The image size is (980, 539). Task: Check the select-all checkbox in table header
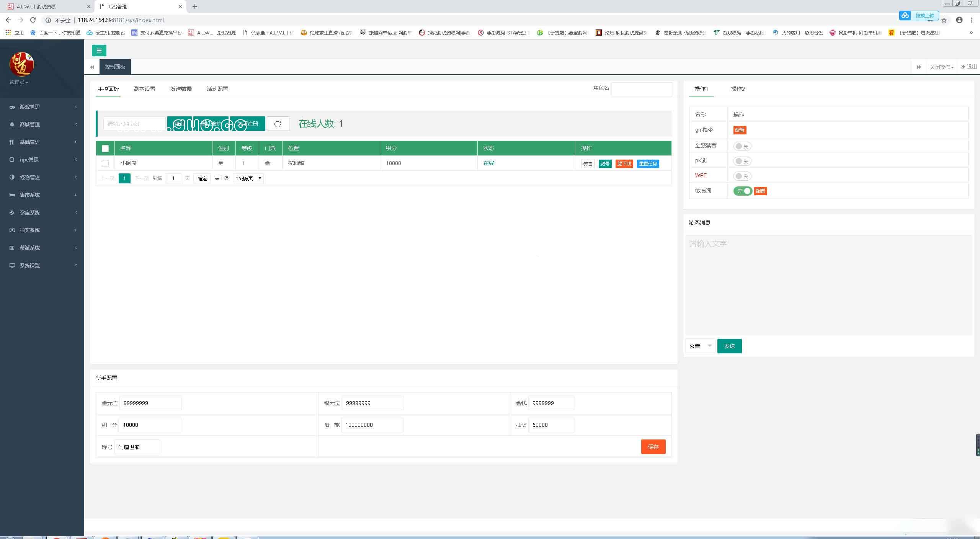click(x=105, y=149)
